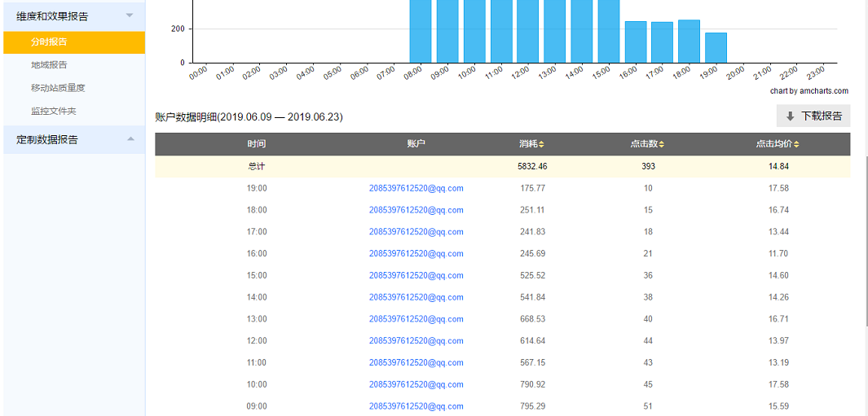Click the 16:00 bar in the chart
Viewport: 868px width, 416px height.
pyautogui.click(x=636, y=42)
